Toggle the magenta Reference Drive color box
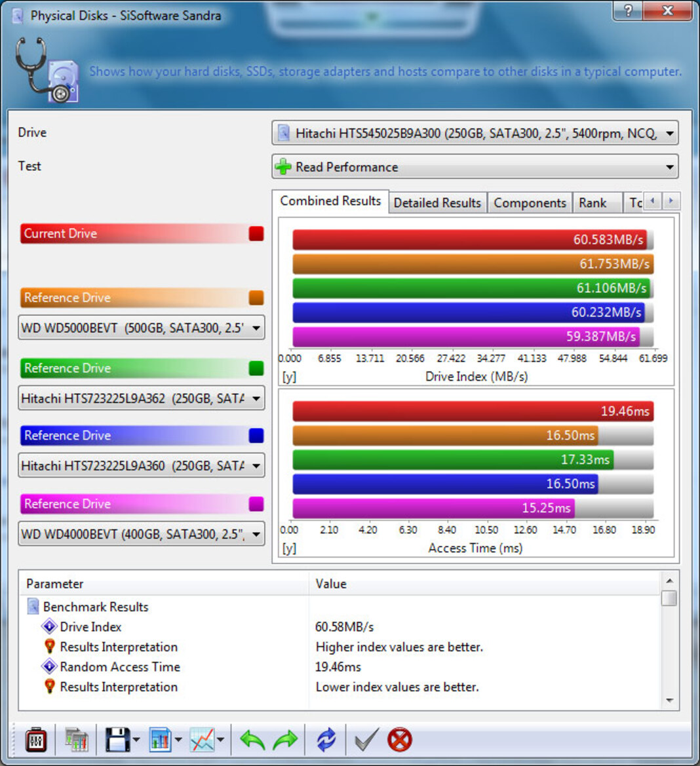 pos(256,504)
